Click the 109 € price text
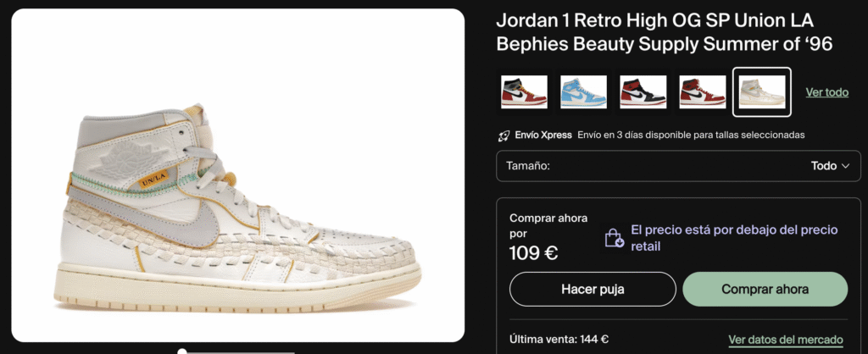This screenshot has height=354, width=868. tap(534, 252)
